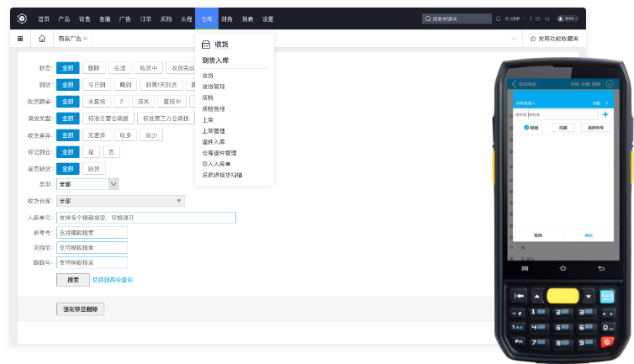Click the headset support icon
This screenshot has width=634, height=364.
pos(547,18)
